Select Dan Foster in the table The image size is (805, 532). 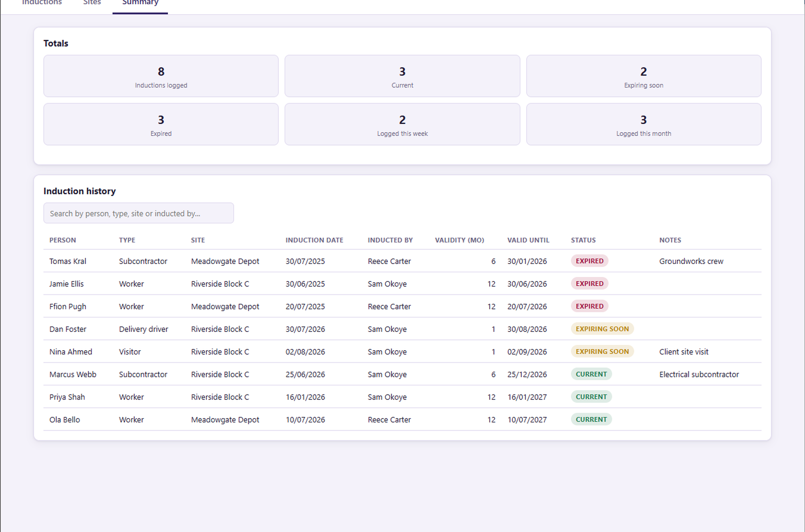(x=68, y=329)
